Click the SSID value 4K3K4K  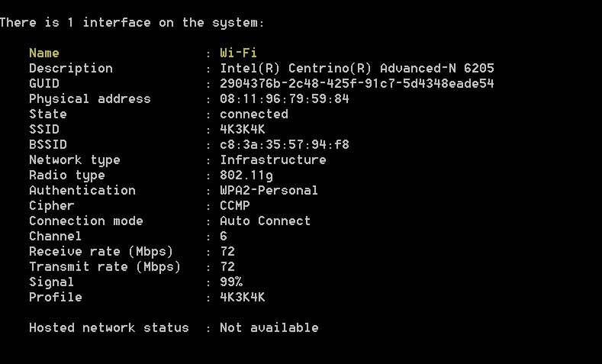[x=242, y=130]
